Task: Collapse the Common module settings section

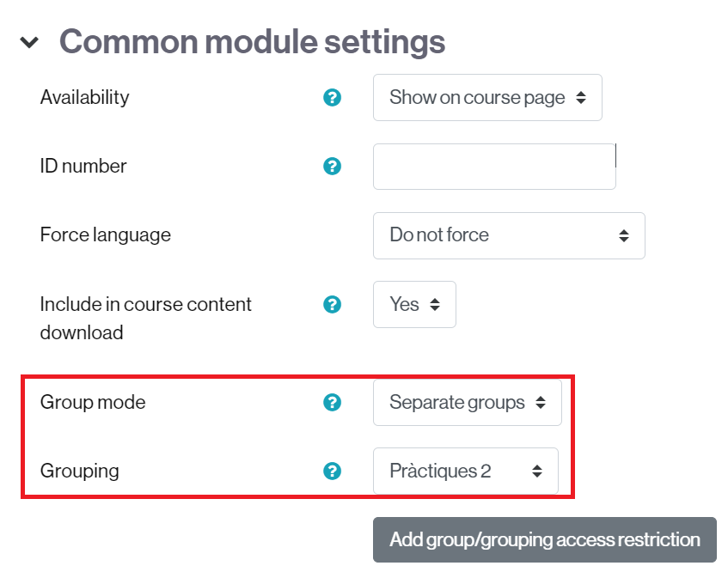Action: click(x=29, y=42)
